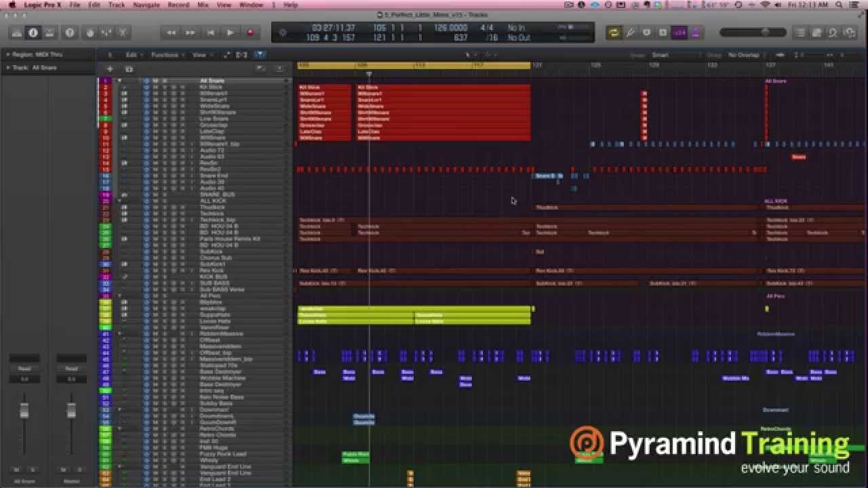Open the Note Pads icon
Image resolution: width=868 pixels, height=488 pixels.
817,33
